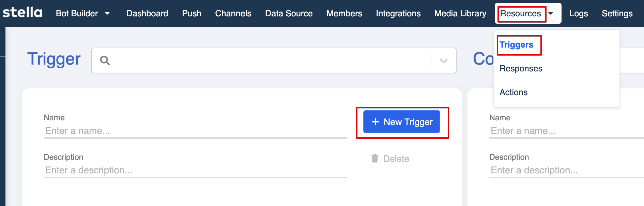Collapse the Resources dropdown caret
The height and width of the screenshot is (206, 644).
pos(551,13)
